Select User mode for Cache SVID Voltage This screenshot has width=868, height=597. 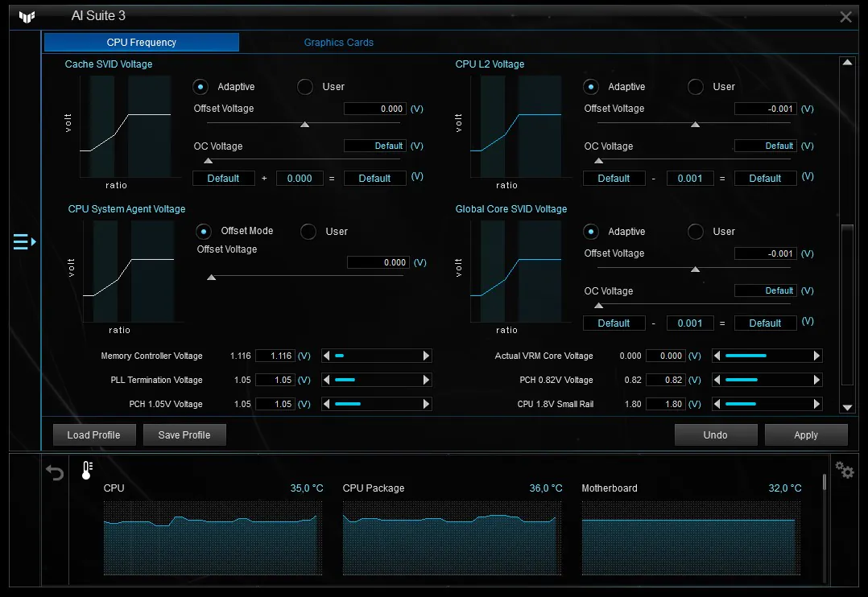coord(305,87)
